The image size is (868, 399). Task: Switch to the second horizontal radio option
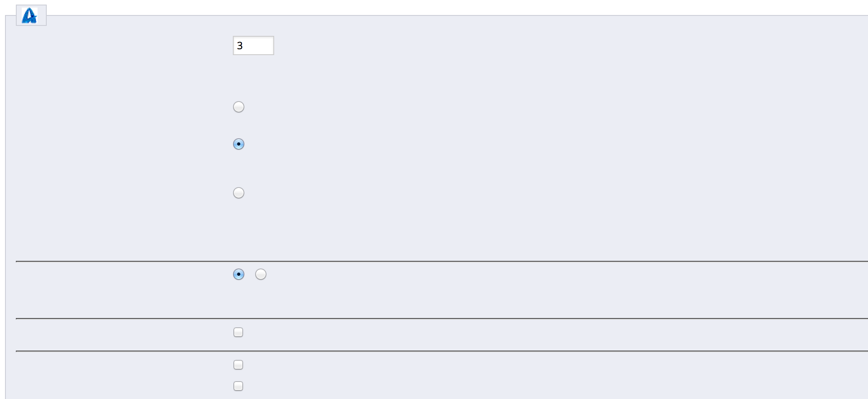(x=261, y=274)
